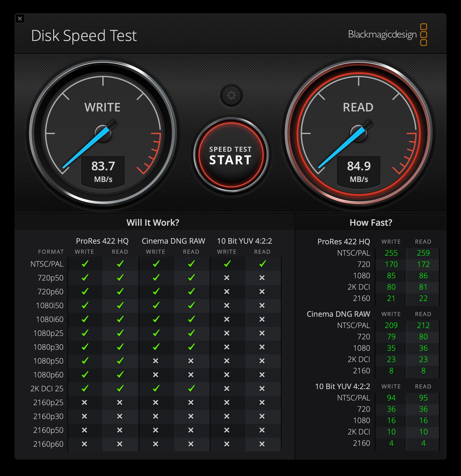
Task: Select the NTSC/PAL 10 Bit YUV read checkmark
Action: coord(262,264)
